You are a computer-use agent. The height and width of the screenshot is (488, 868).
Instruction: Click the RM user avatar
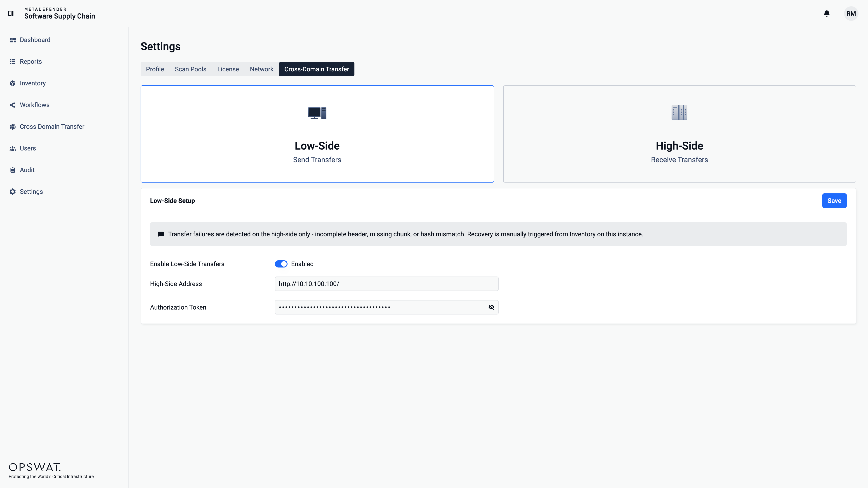click(850, 14)
